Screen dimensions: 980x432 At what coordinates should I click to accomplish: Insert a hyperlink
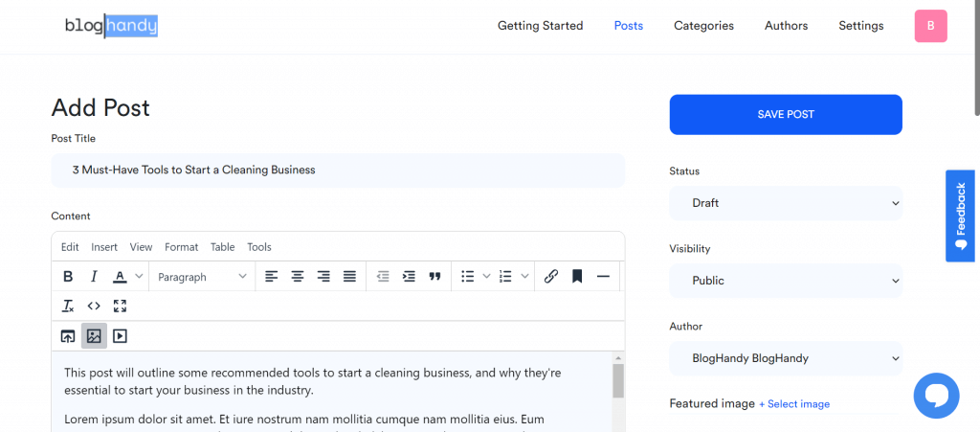pyautogui.click(x=550, y=276)
